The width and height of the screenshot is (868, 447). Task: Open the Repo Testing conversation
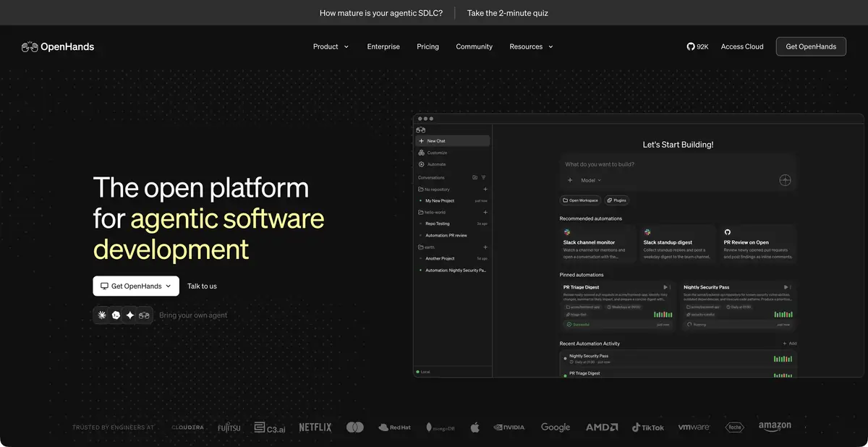pos(453,223)
